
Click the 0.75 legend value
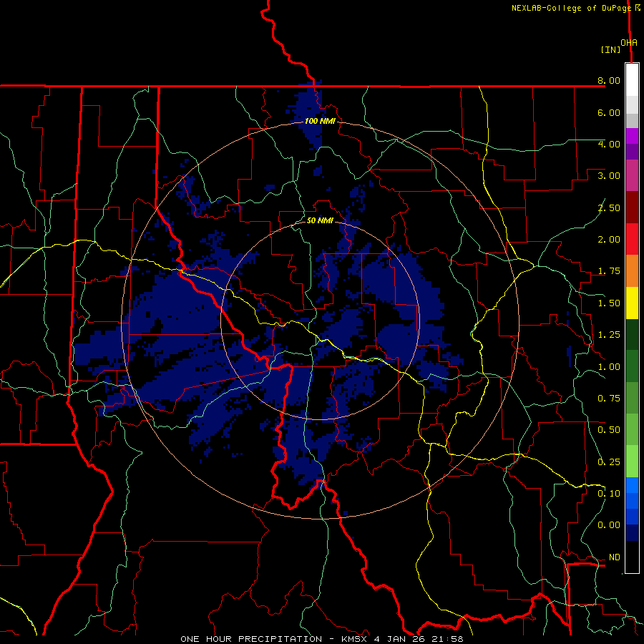tap(609, 399)
